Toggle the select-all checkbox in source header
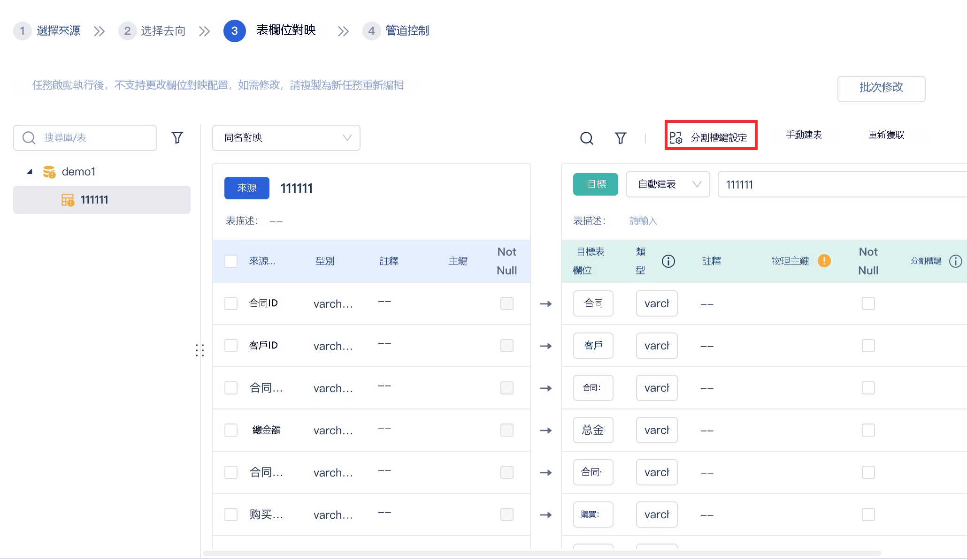 click(230, 261)
